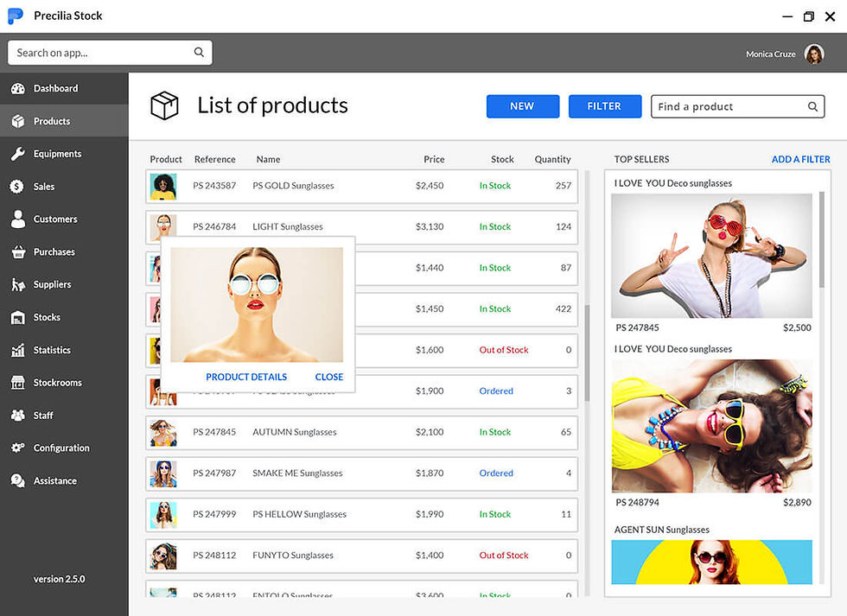
Task: Click the AGENT SUN Sunglasses title
Action: (662, 530)
